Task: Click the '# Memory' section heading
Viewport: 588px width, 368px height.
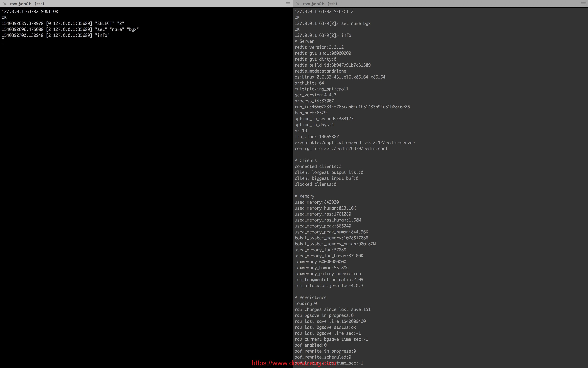Action: click(x=304, y=196)
